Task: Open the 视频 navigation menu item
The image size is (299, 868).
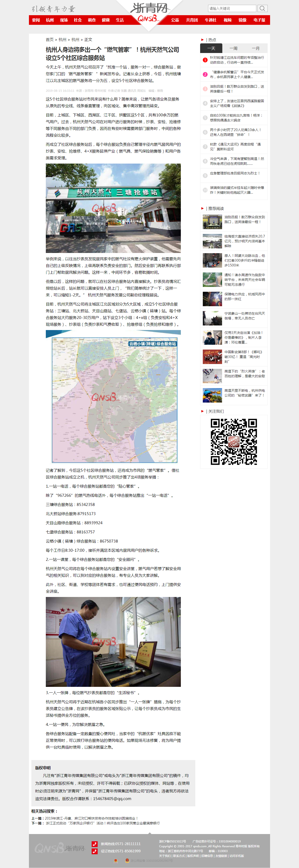Action: pyautogui.click(x=228, y=20)
